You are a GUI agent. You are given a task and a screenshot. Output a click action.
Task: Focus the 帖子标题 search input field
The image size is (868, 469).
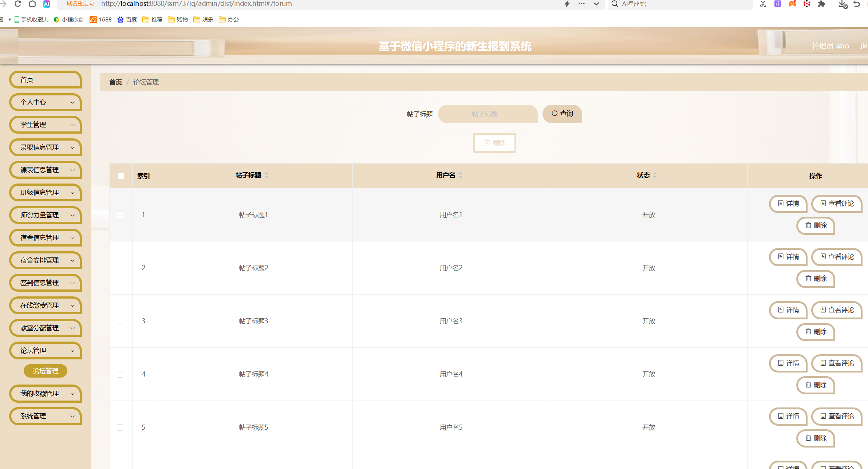[x=488, y=114]
